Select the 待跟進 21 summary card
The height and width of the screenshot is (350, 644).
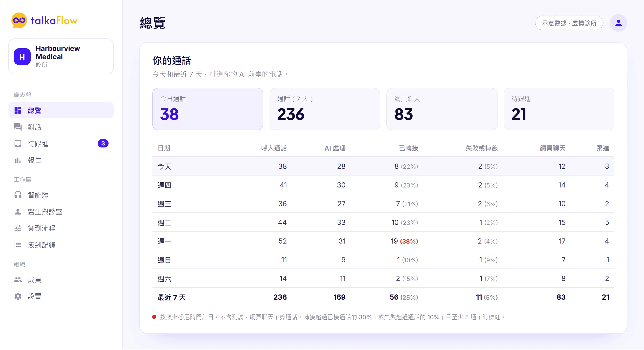click(x=559, y=109)
